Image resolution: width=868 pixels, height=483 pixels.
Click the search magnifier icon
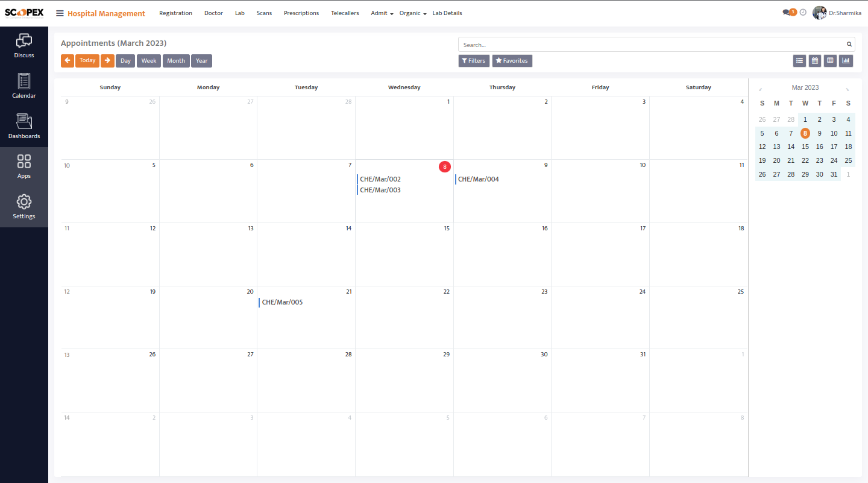click(x=849, y=44)
